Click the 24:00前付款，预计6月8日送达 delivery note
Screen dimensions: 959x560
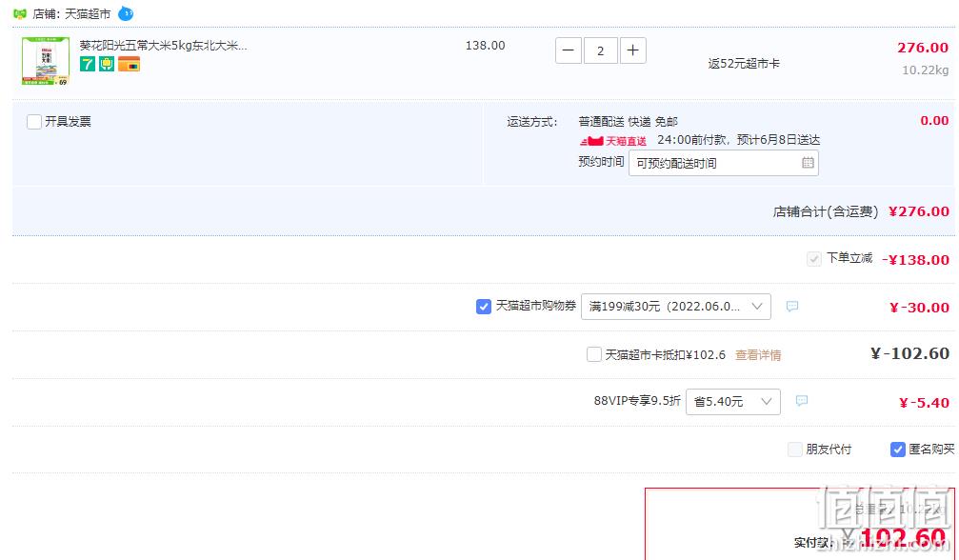coord(738,140)
